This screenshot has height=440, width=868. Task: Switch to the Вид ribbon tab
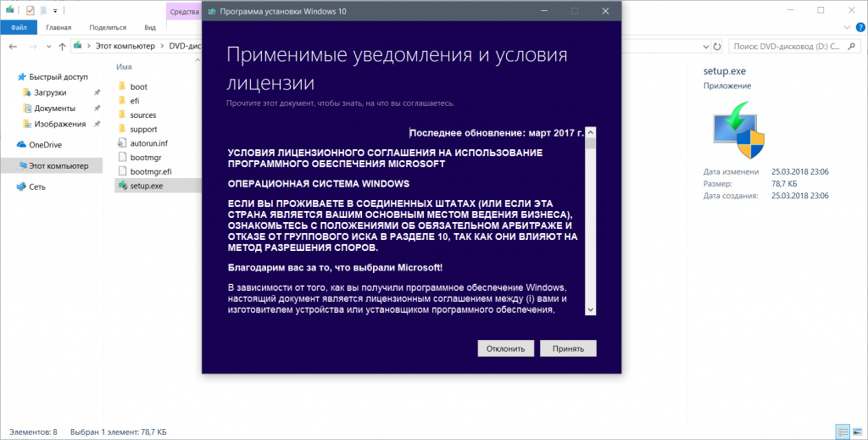pyautogui.click(x=150, y=27)
